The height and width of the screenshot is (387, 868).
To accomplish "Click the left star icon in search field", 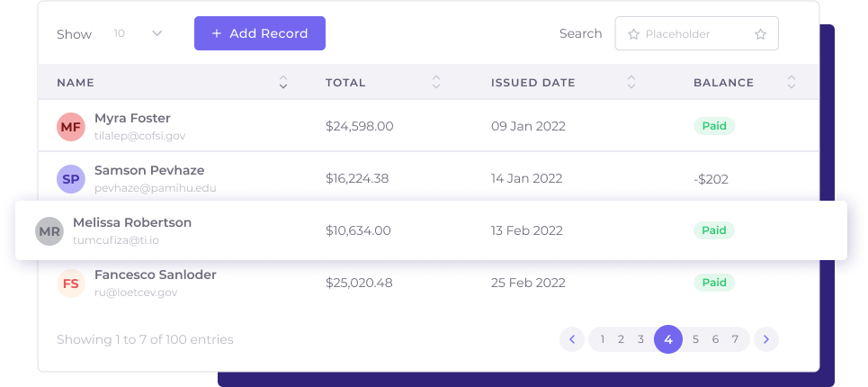I will [633, 34].
